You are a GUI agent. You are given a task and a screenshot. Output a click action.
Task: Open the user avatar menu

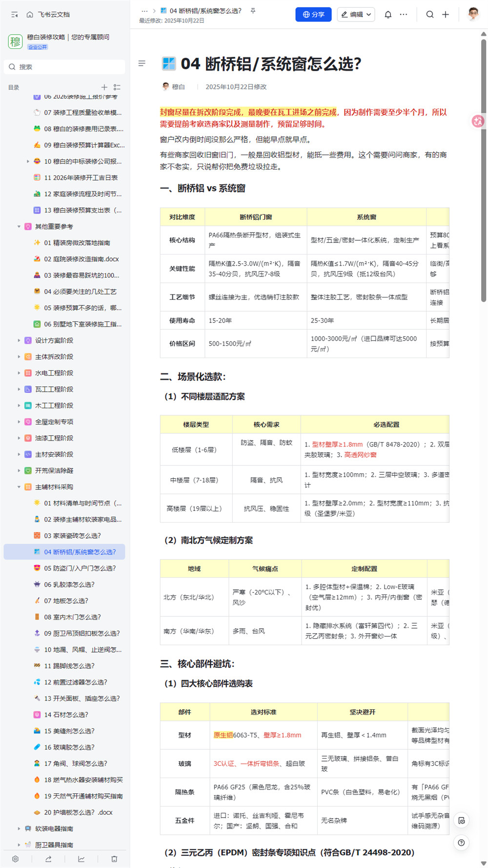(473, 14)
